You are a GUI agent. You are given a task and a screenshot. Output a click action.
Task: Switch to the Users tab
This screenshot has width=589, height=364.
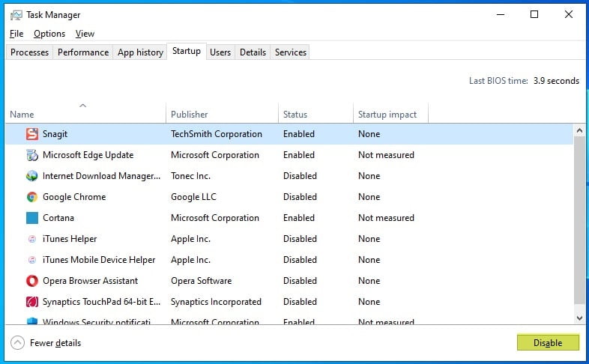[220, 52]
